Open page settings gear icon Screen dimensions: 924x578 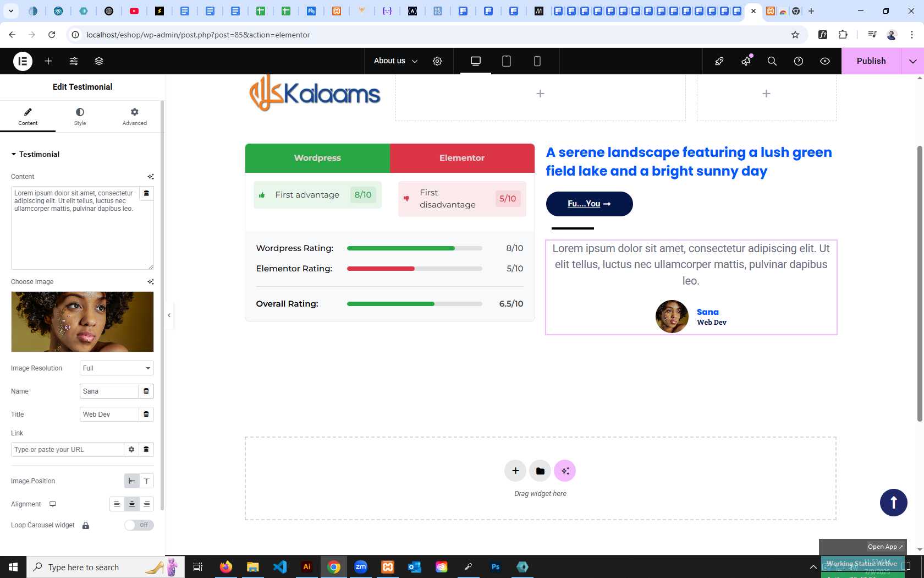click(437, 61)
